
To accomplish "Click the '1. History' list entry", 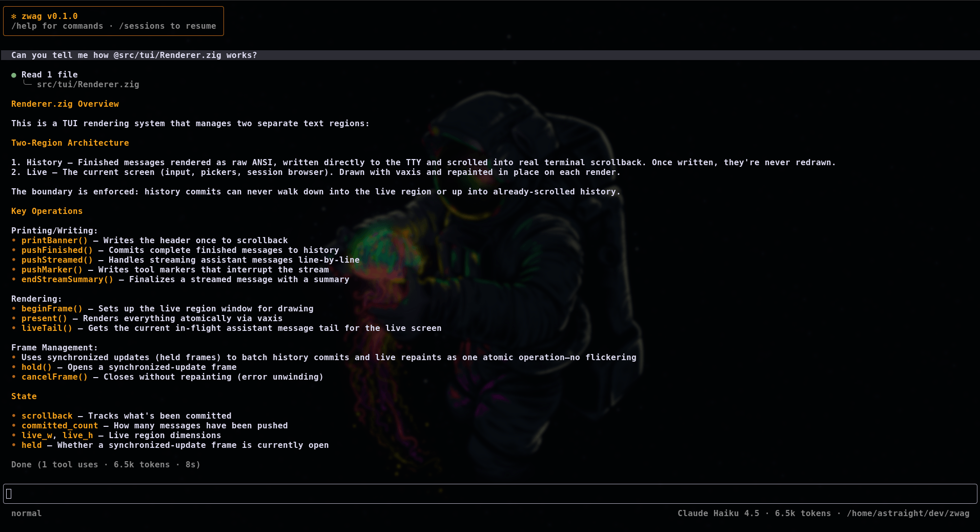I will click(423, 163).
